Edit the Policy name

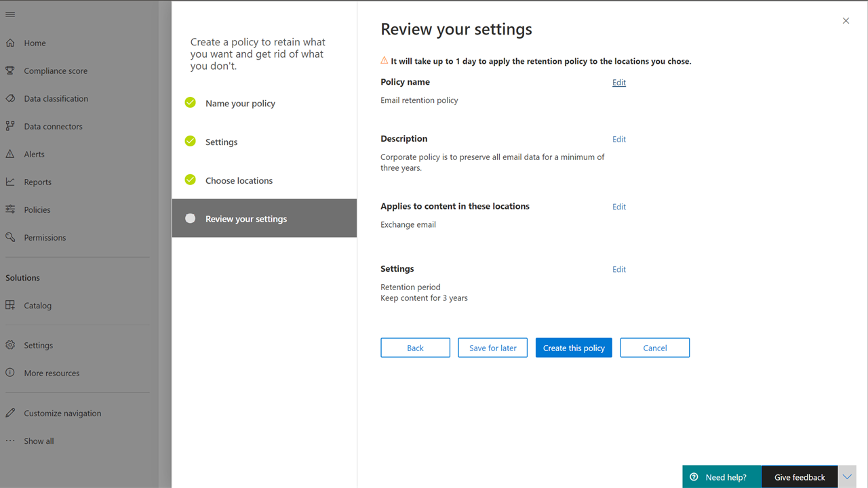coord(619,82)
